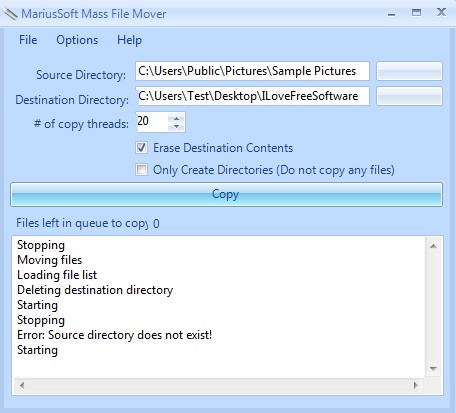
Task: Uncheck Erase Destination Contents
Action: [x=141, y=148]
